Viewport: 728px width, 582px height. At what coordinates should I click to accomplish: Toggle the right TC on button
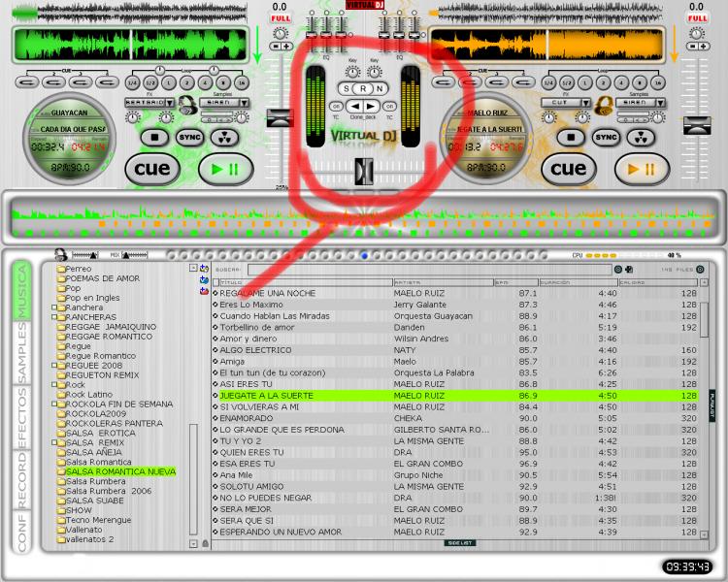click(x=390, y=107)
